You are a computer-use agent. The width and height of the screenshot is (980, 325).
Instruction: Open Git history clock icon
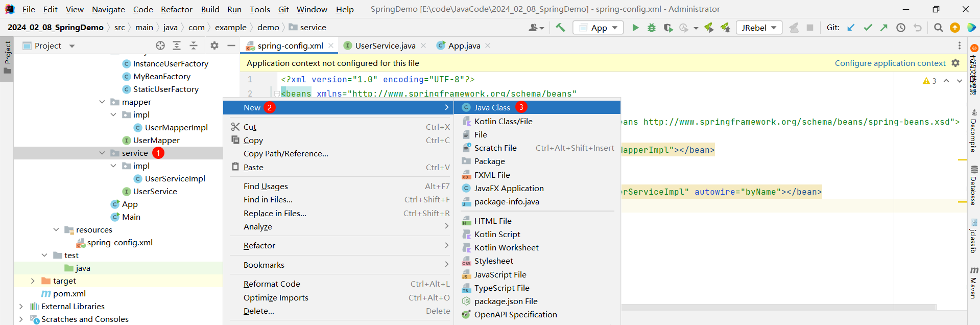pos(901,28)
